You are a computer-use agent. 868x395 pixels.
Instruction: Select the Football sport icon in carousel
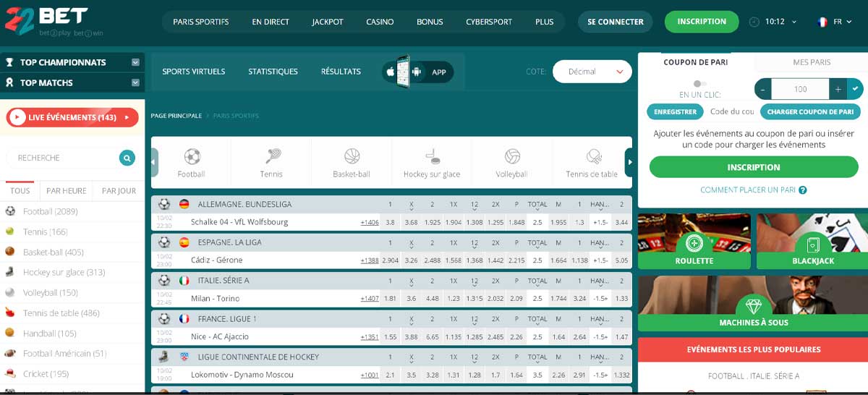click(192, 156)
